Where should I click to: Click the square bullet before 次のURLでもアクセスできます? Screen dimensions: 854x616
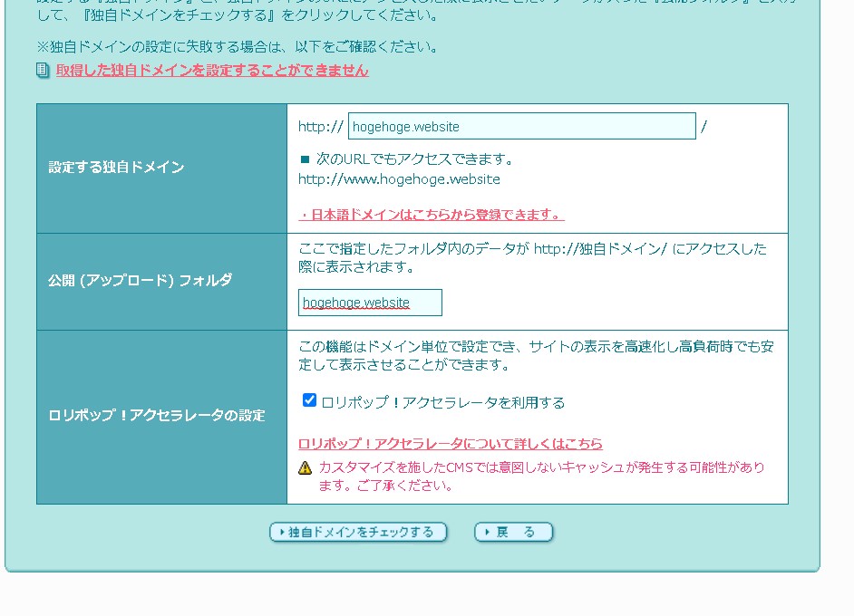[x=305, y=159]
